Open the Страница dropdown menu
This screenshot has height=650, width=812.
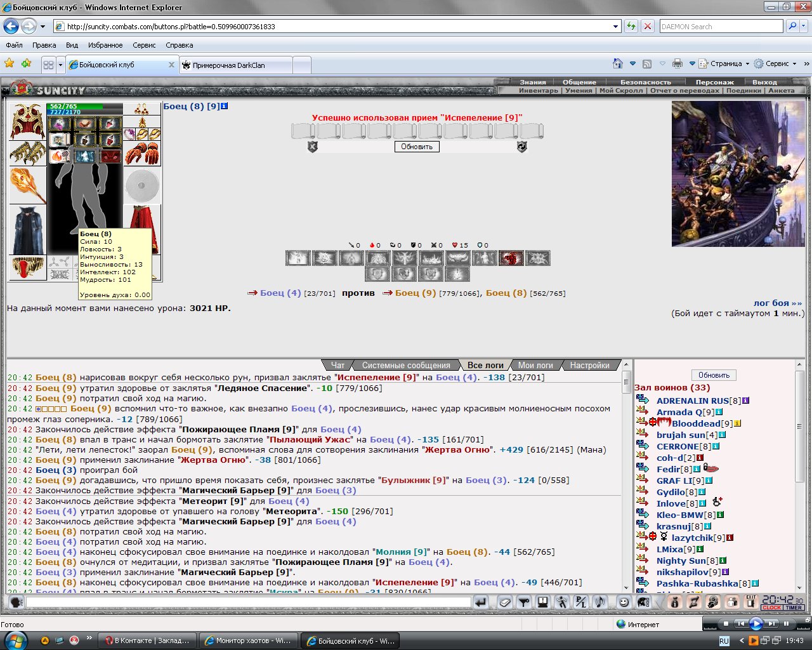pos(724,63)
